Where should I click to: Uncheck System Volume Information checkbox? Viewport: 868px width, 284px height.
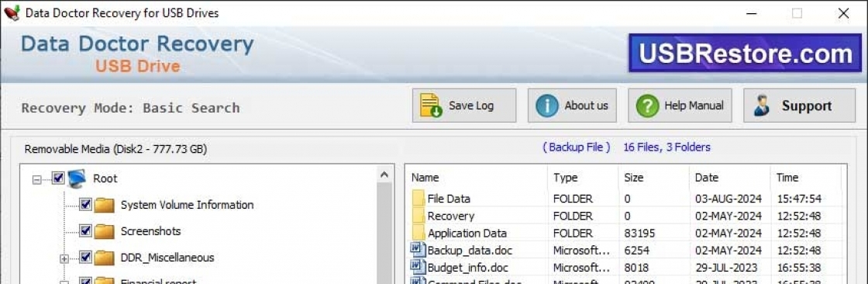85,205
